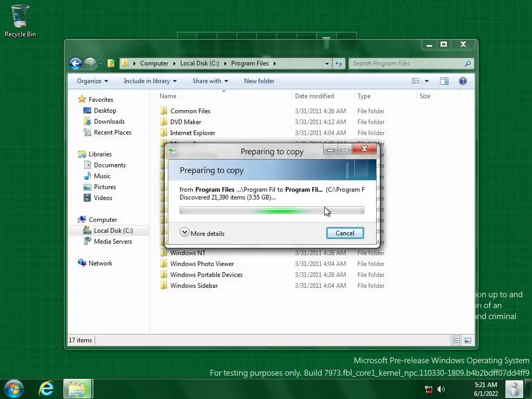Viewport: 532px width, 399px height.
Task: Click the Windows Sidebar folder icon
Action: pos(164,285)
